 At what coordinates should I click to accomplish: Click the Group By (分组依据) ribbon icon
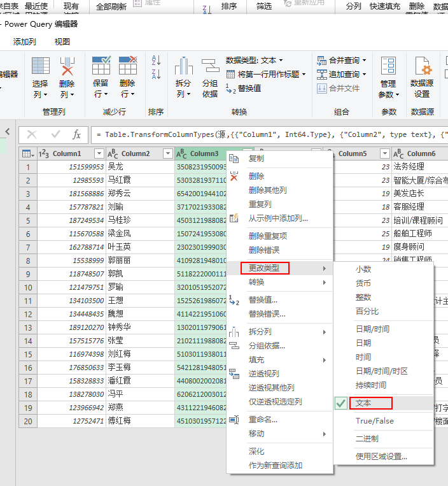[x=210, y=66]
